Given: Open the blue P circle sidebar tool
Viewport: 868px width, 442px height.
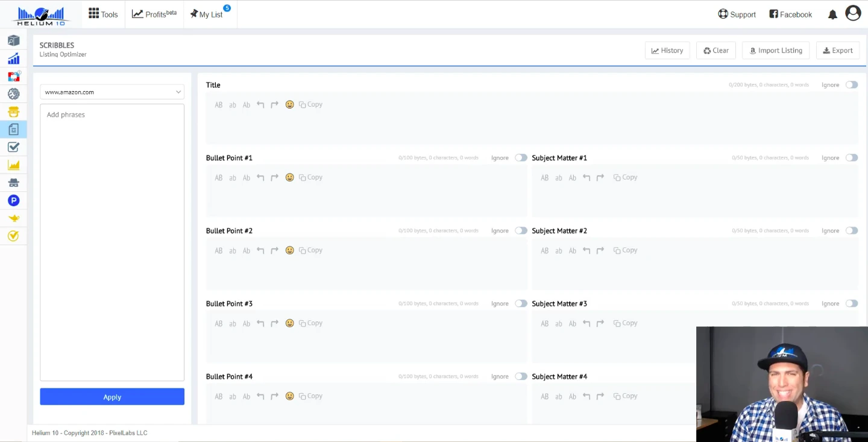Looking at the screenshot, I should click(x=13, y=200).
